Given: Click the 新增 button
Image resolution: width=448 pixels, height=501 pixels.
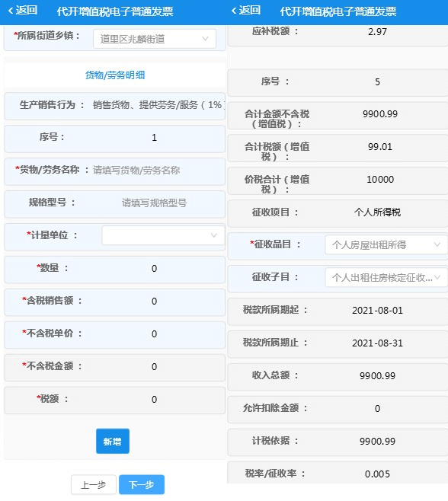Looking at the screenshot, I should click(113, 442).
